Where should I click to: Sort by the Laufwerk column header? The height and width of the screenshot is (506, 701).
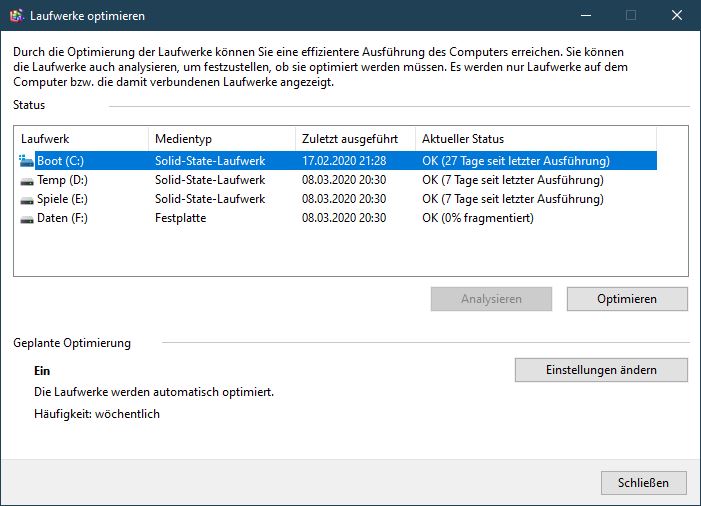(80, 139)
